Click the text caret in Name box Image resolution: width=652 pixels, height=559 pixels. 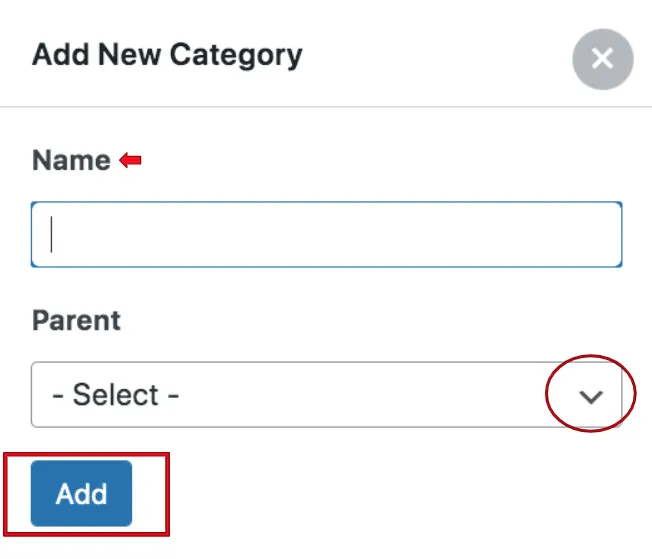(51, 235)
